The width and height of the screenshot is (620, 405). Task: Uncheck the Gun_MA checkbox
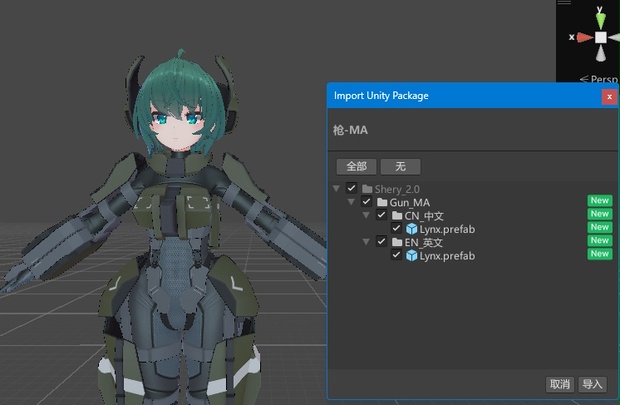point(366,202)
